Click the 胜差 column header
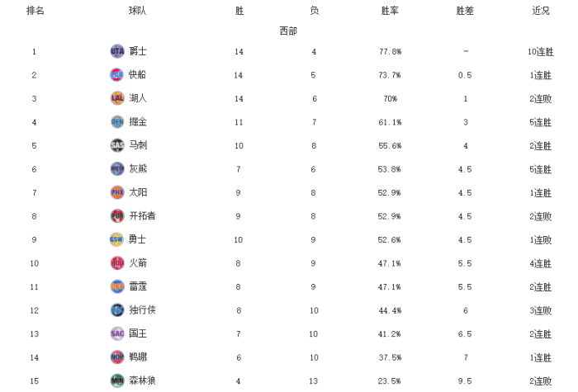The image size is (578, 392). [x=465, y=11]
